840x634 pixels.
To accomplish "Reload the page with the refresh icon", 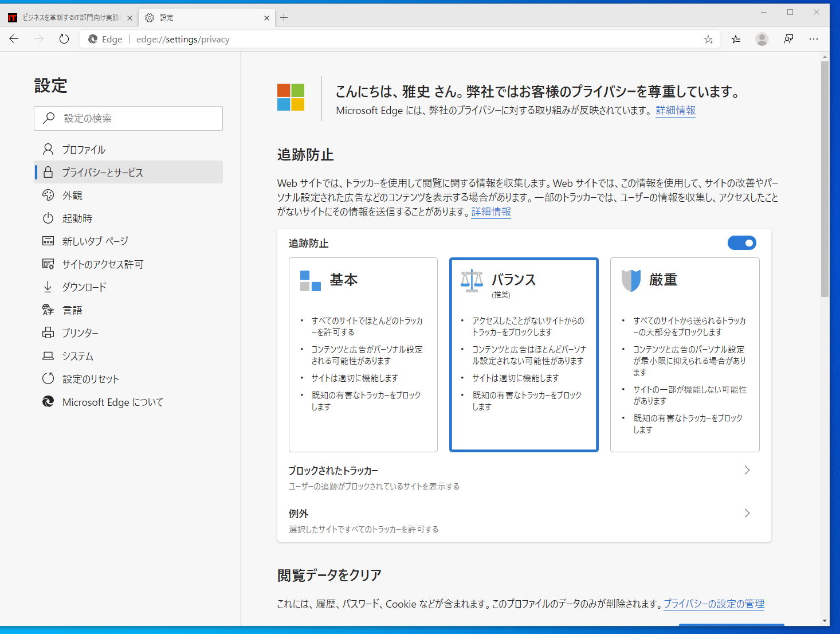I will click(64, 39).
